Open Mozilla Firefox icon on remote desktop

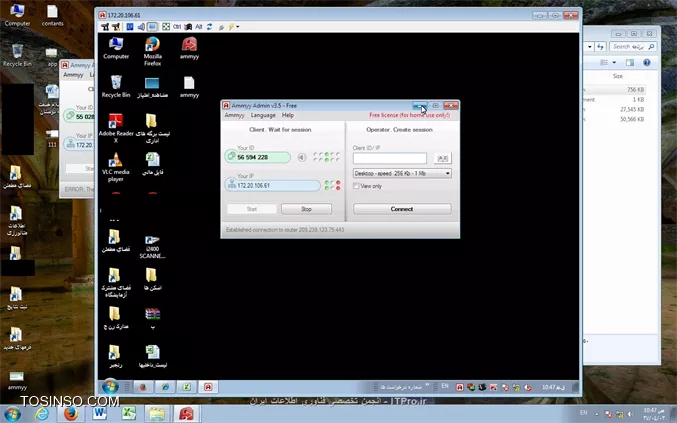(152, 51)
